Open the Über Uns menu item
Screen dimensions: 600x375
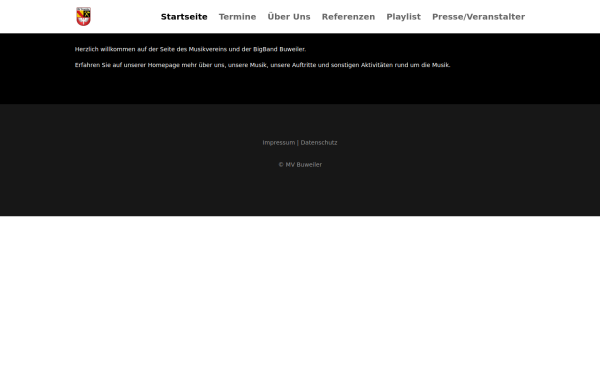coord(289,17)
